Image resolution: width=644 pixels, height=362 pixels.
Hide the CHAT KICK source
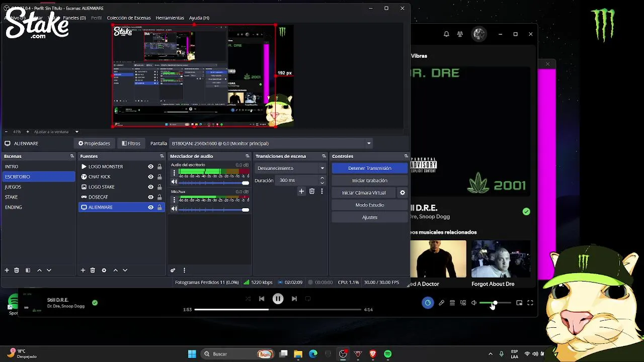[x=150, y=176]
